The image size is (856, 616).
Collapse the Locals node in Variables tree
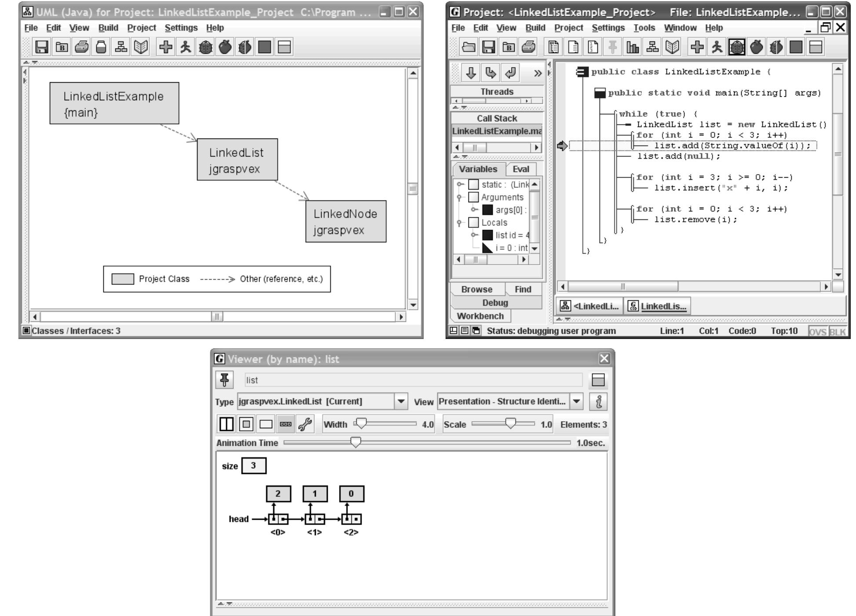coord(460,222)
